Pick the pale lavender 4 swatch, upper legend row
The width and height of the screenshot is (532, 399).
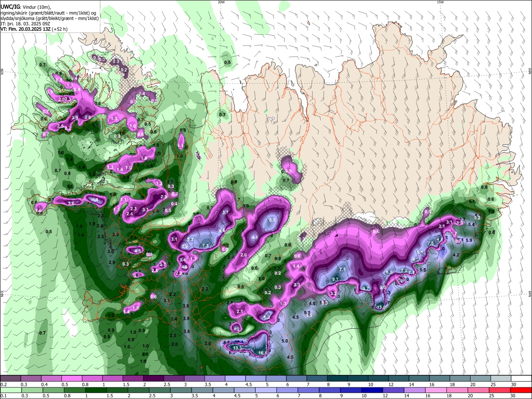[x=235, y=378]
